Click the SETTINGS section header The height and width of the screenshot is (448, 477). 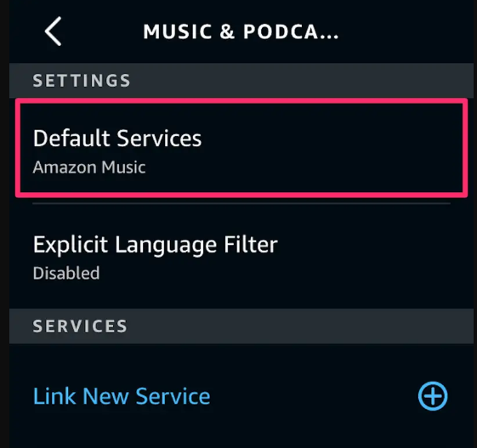point(82,81)
